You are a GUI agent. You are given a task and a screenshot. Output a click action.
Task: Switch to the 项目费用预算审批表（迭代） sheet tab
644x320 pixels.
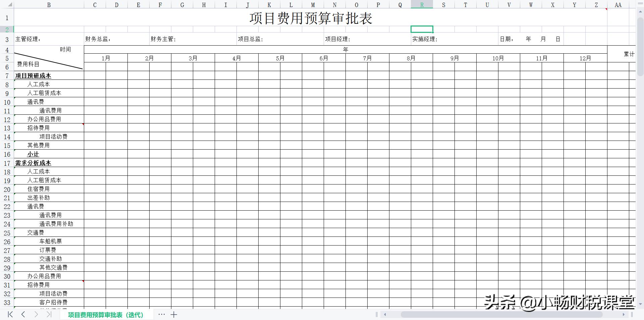(x=106, y=315)
